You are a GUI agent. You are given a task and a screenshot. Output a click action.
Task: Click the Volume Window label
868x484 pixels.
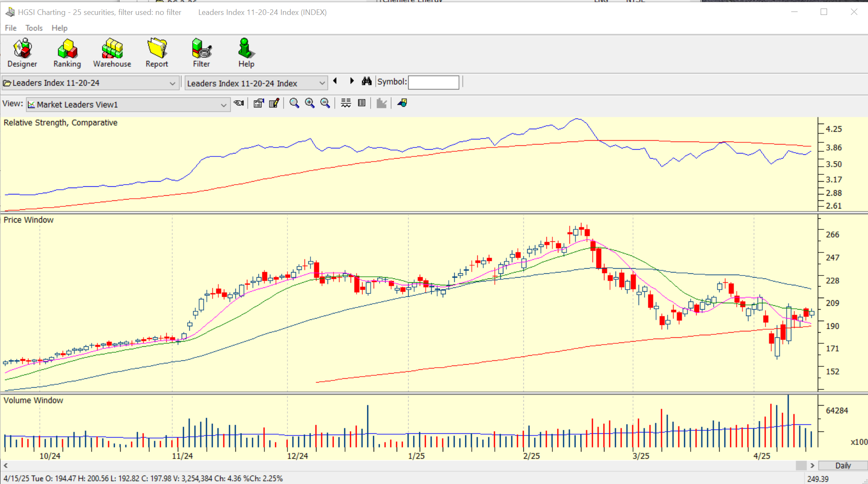(33, 400)
